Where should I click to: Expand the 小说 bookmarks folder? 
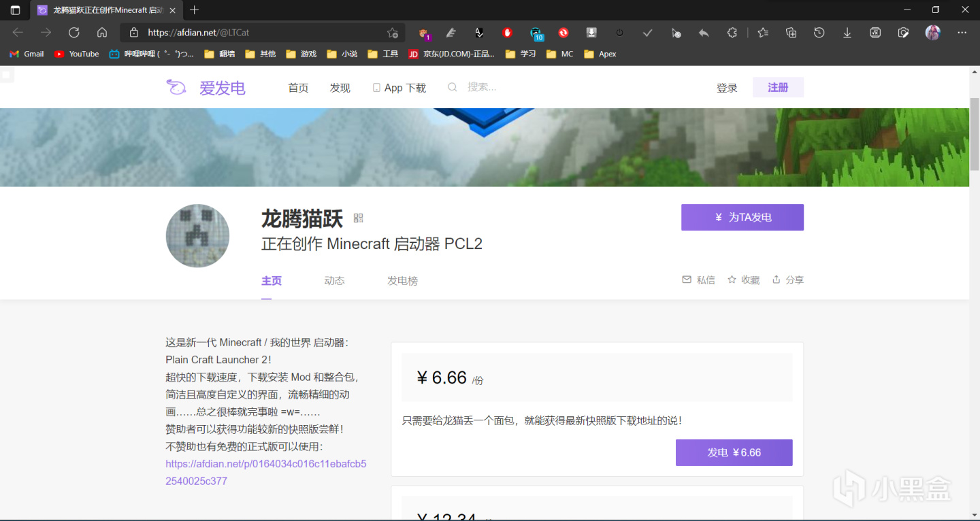342,54
